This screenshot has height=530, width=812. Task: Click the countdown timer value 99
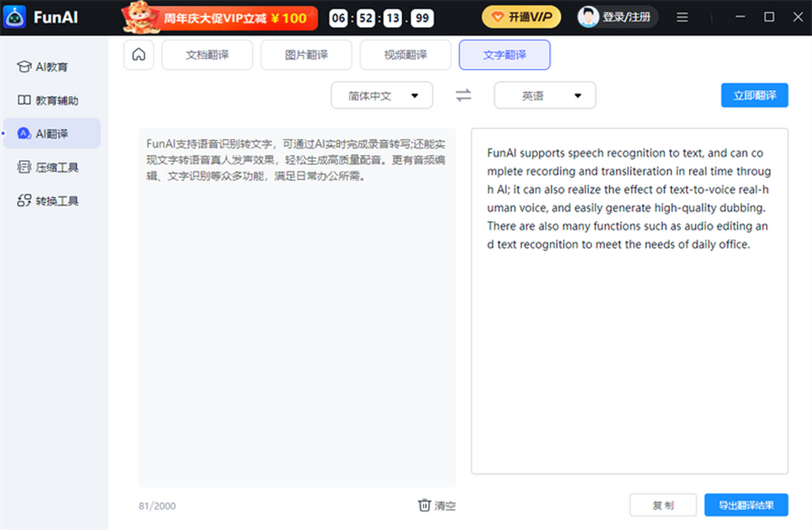pyautogui.click(x=422, y=18)
